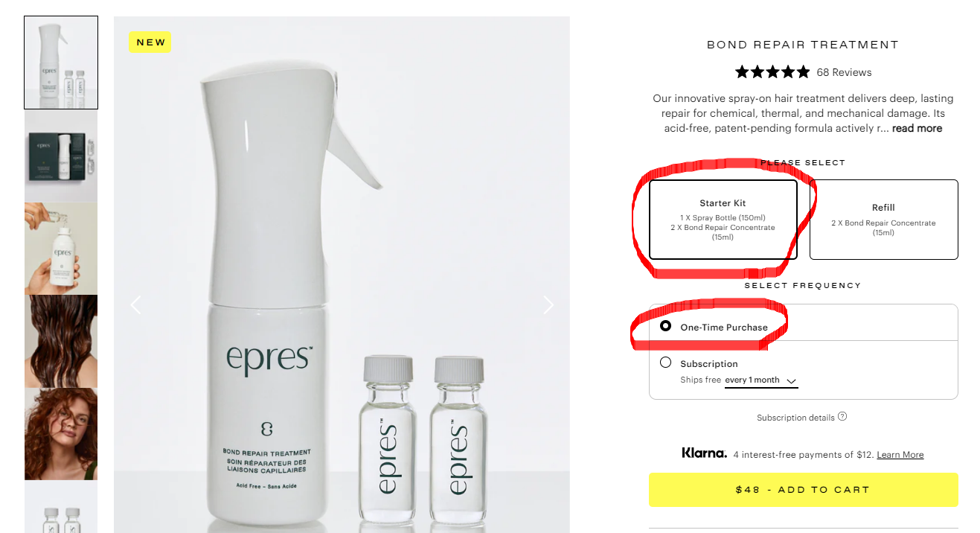This screenshot has height=533, width=980.
Task: Open subscription details help icon
Action: [842, 417]
